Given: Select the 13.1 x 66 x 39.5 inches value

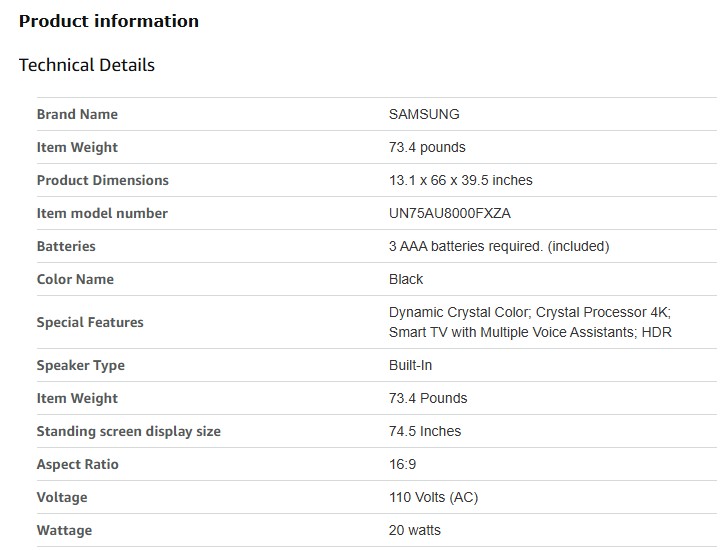Looking at the screenshot, I should click(x=461, y=180).
